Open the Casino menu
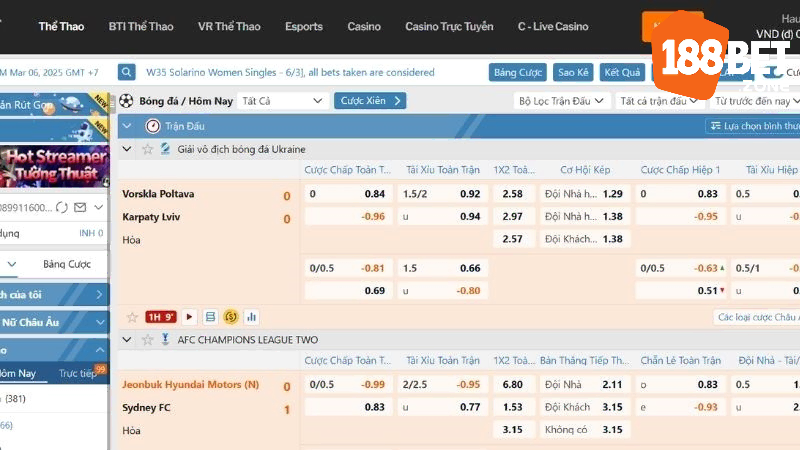The height and width of the screenshot is (450, 800). tap(364, 27)
